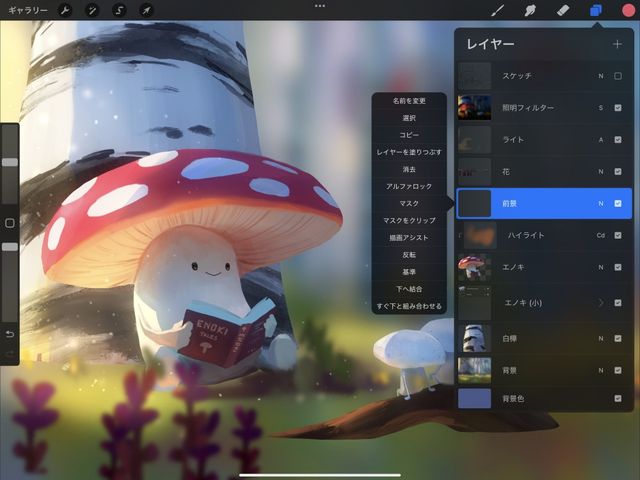Select the スケッチ layer name

[517, 76]
